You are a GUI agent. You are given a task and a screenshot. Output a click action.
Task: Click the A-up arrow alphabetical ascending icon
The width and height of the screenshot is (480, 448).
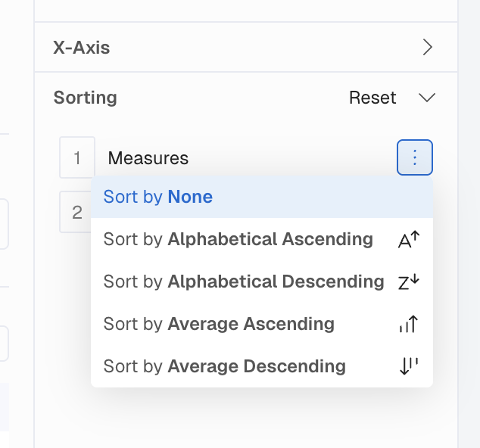click(409, 240)
